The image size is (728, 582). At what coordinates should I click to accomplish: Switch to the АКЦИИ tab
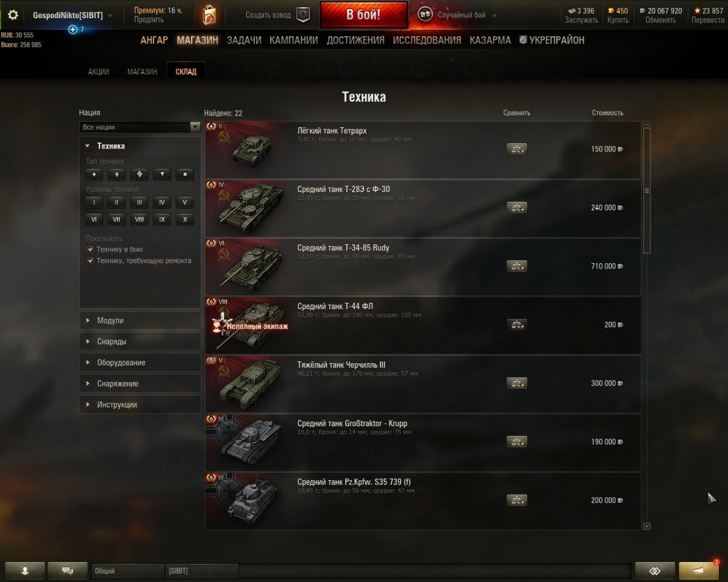point(98,72)
